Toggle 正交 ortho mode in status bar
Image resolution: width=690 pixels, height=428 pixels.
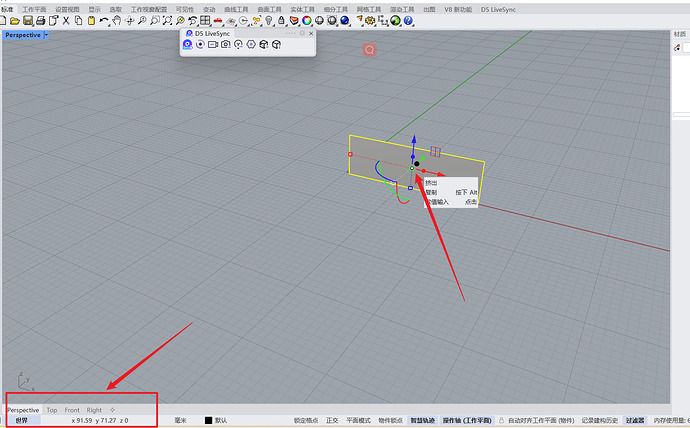[x=332, y=421]
